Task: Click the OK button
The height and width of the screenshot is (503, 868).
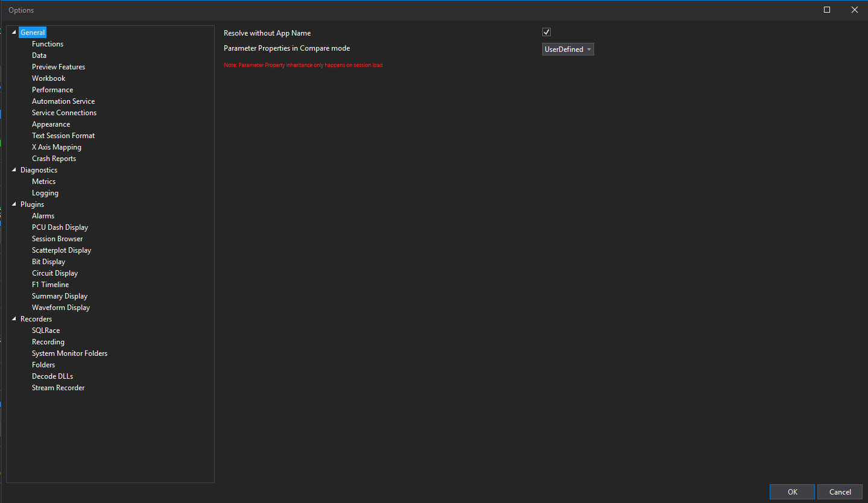Action: (x=792, y=492)
